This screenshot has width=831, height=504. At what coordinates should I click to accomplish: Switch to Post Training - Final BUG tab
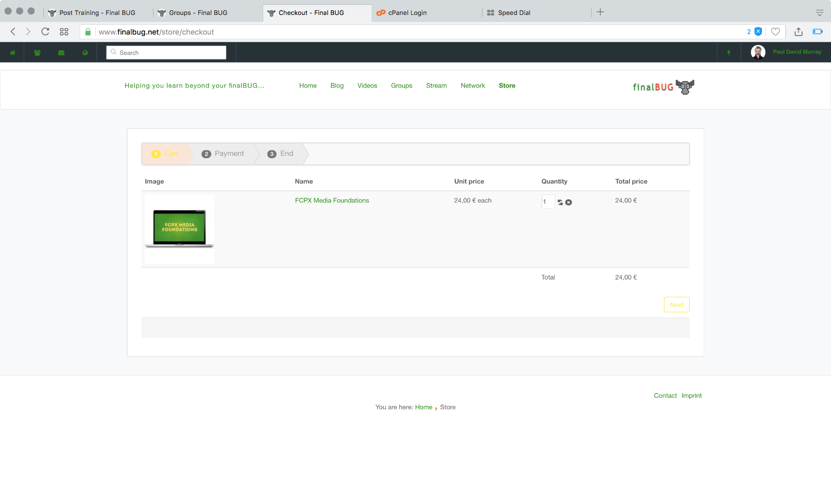[97, 13]
